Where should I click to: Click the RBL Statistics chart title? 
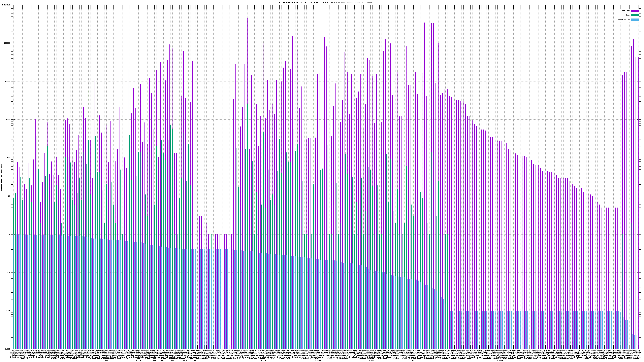(x=325, y=2)
